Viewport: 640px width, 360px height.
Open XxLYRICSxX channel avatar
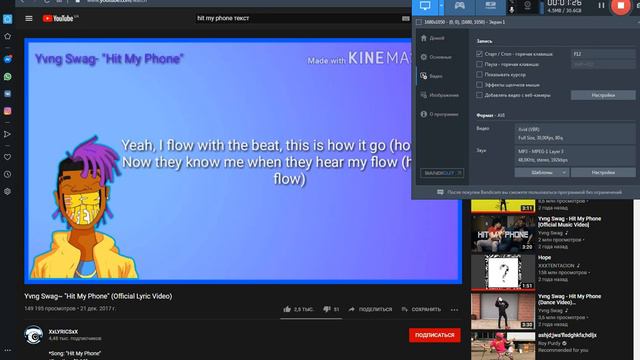click(x=33, y=335)
